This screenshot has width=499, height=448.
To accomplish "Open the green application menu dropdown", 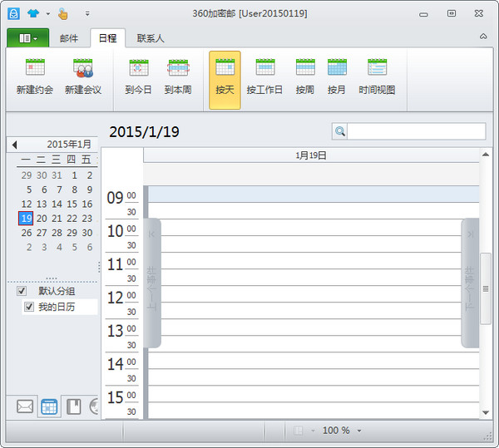I will [27, 38].
